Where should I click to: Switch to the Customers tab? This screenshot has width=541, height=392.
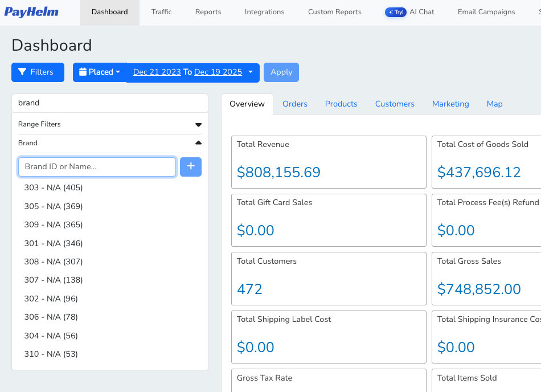pos(395,104)
